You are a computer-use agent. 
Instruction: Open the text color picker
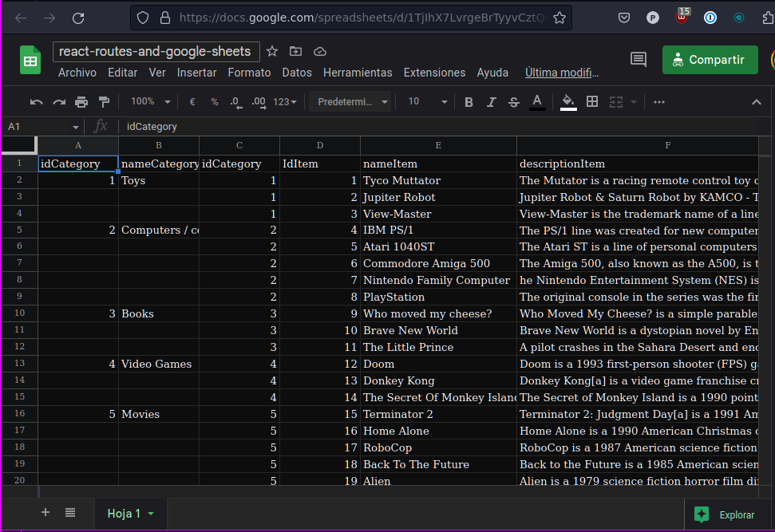pos(537,102)
